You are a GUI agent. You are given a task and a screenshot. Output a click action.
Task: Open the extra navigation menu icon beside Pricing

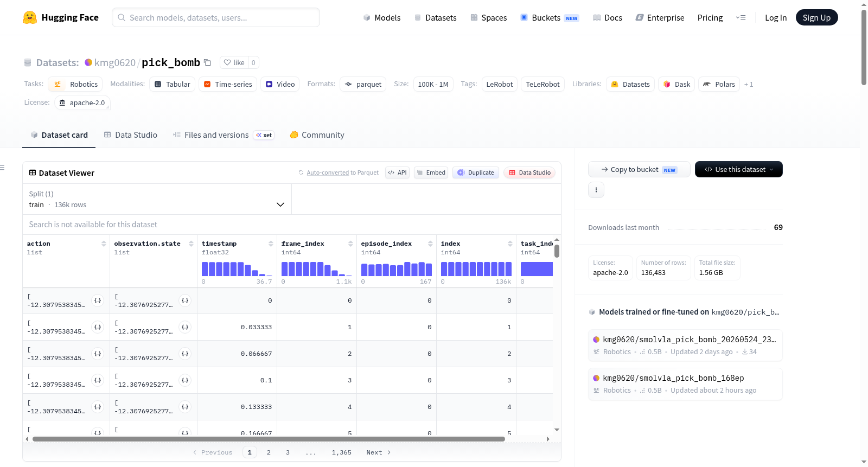pos(741,17)
